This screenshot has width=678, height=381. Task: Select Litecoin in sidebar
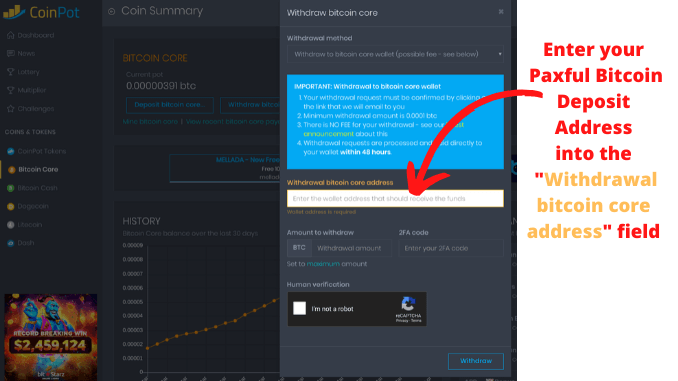[x=30, y=224]
